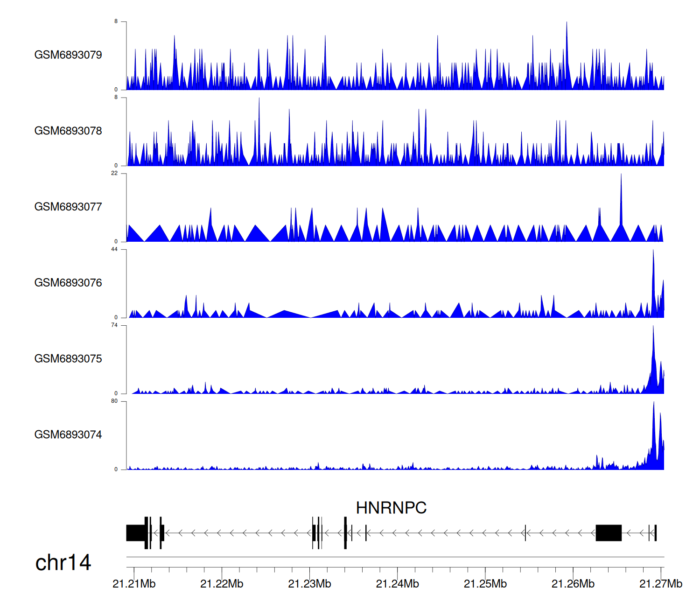
Task: Click the 21.27Mb axis position label
Action: point(660,584)
